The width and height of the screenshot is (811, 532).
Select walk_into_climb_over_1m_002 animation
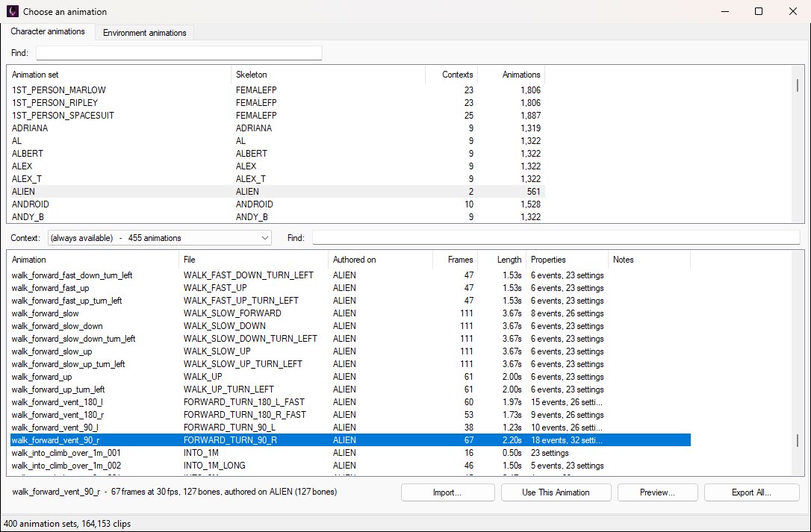point(350,466)
